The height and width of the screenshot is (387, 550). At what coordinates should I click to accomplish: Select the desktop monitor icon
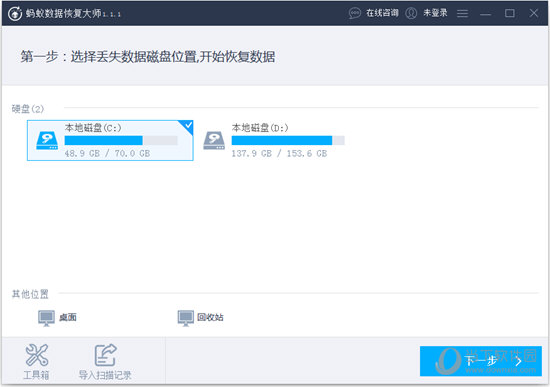pyautogui.click(x=46, y=318)
